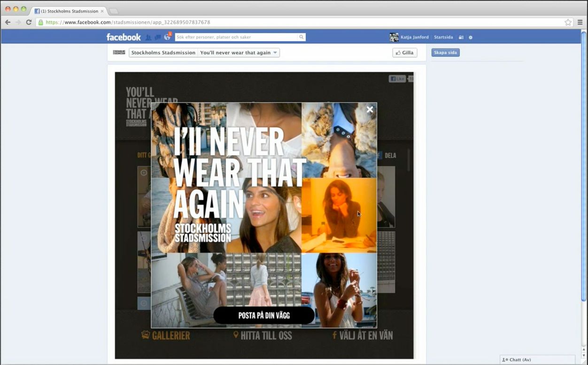Close the Stockholms Stadsmission tab
This screenshot has width=588, height=365.
[x=102, y=11]
